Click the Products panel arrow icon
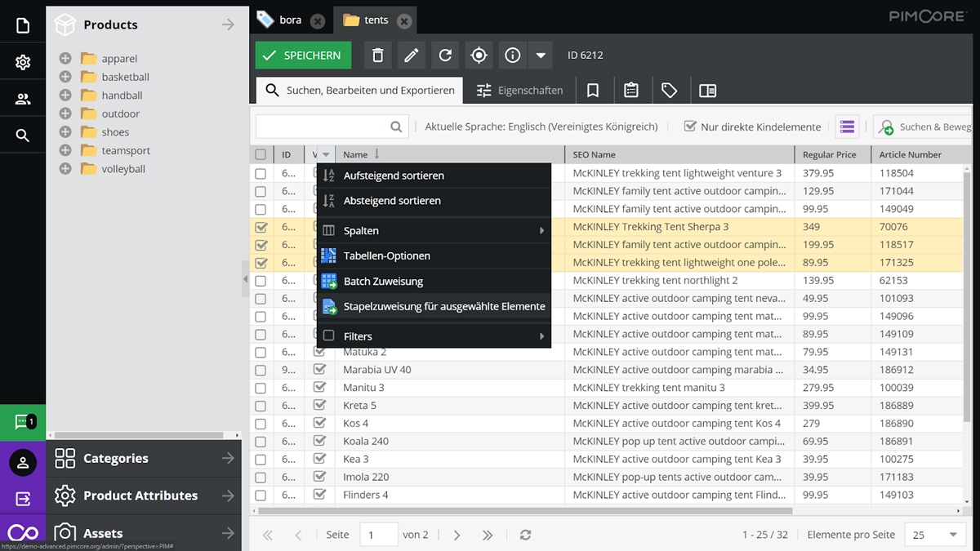980x551 pixels. point(228,25)
